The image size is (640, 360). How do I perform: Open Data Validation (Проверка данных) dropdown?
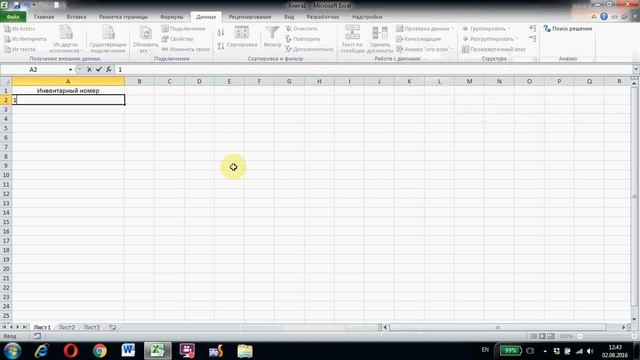(x=452, y=29)
